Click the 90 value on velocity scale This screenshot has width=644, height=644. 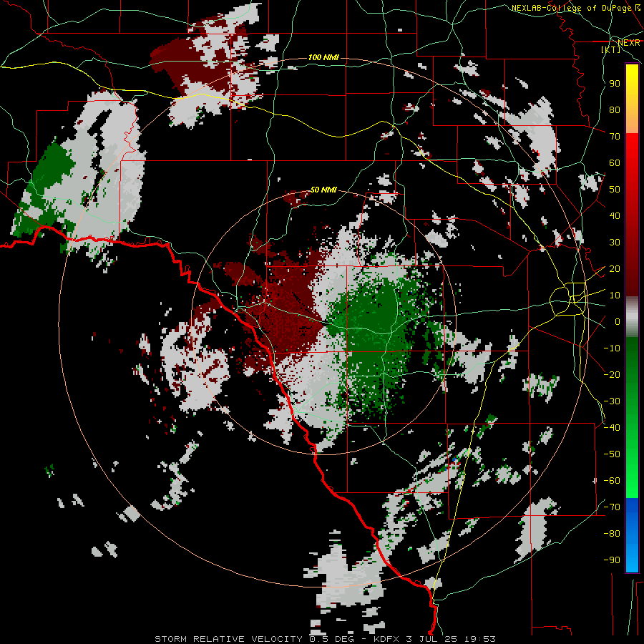coord(615,84)
